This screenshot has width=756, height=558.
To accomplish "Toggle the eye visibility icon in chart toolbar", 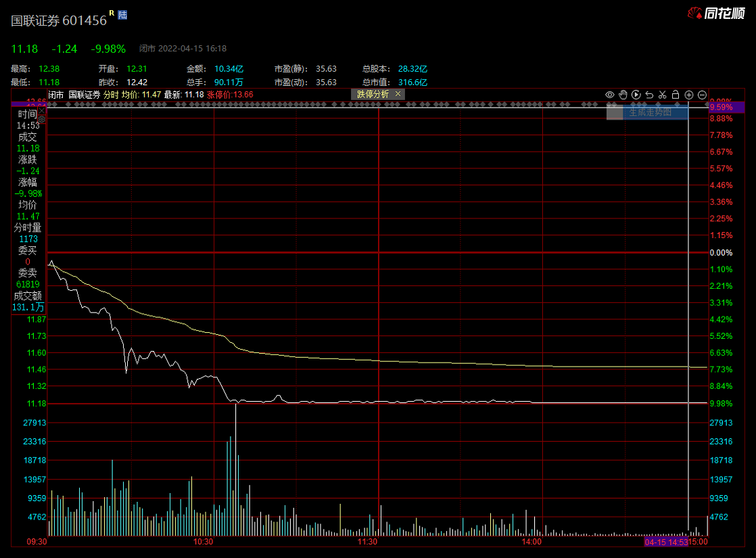I will [610, 95].
